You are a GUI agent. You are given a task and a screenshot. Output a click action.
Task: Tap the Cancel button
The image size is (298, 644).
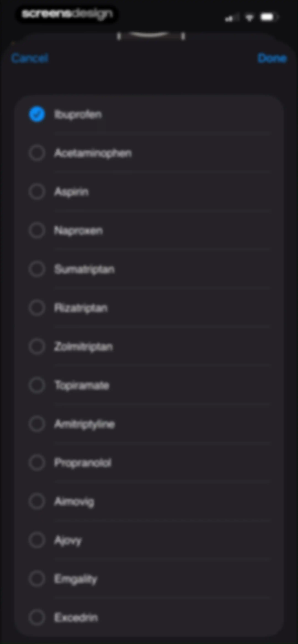coord(30,58)
